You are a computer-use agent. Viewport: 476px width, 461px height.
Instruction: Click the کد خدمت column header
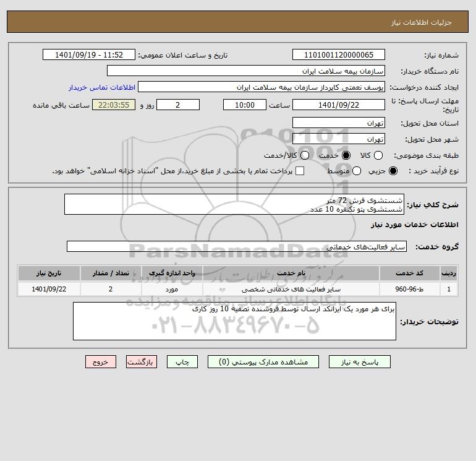pyautogui.click(x=409, y=273)
